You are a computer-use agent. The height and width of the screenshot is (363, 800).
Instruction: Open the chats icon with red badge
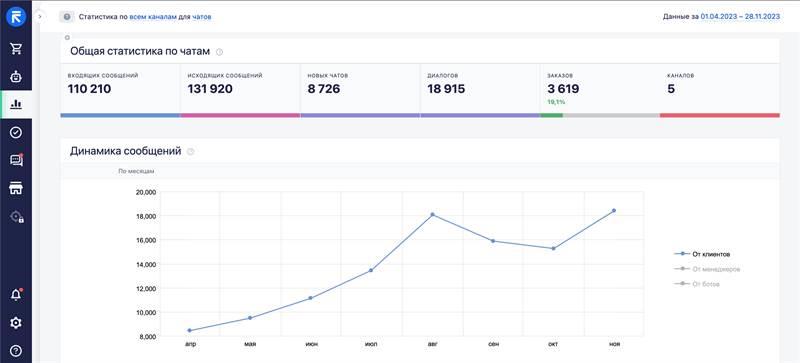(x=16, y=160)
